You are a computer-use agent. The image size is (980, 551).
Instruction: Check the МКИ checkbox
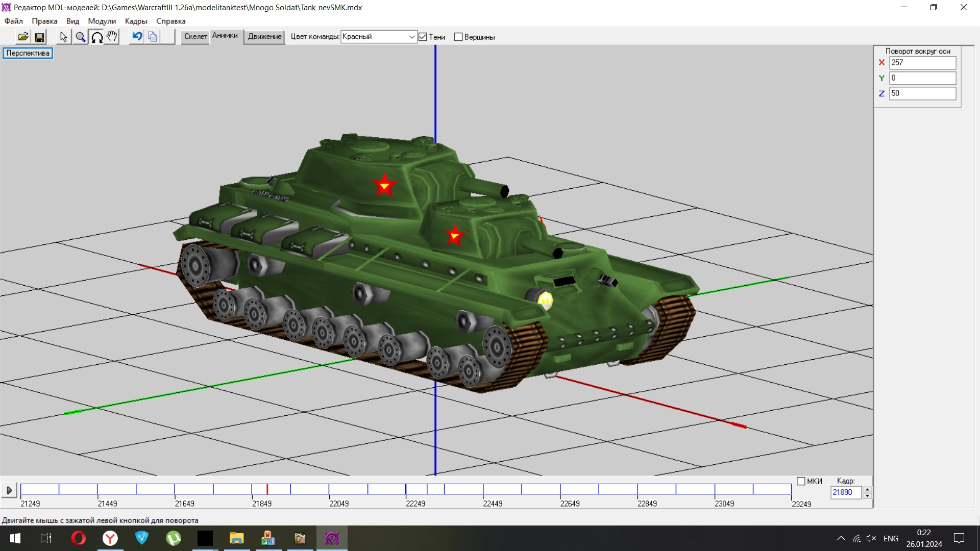coord(801,481)
